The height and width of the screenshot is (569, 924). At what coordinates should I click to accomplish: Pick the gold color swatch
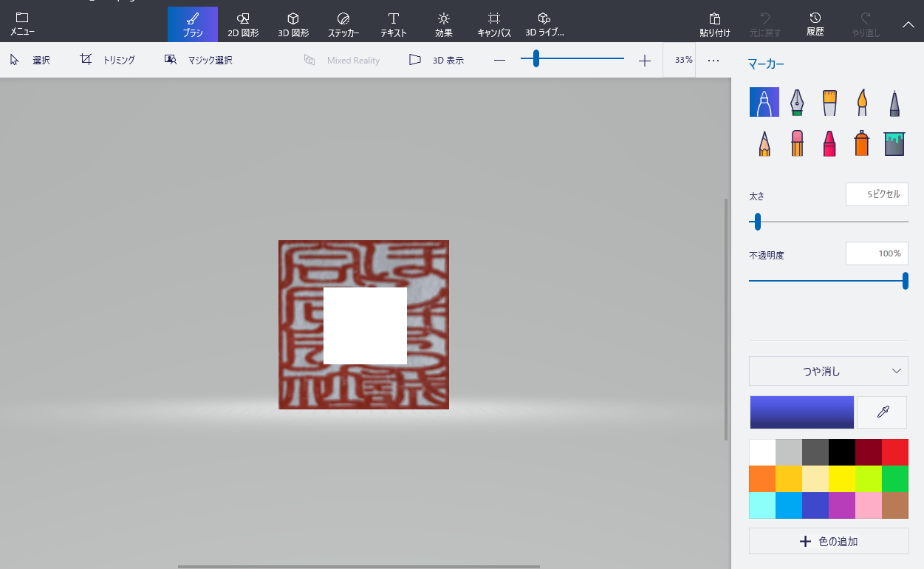click(x=789, y=479)
